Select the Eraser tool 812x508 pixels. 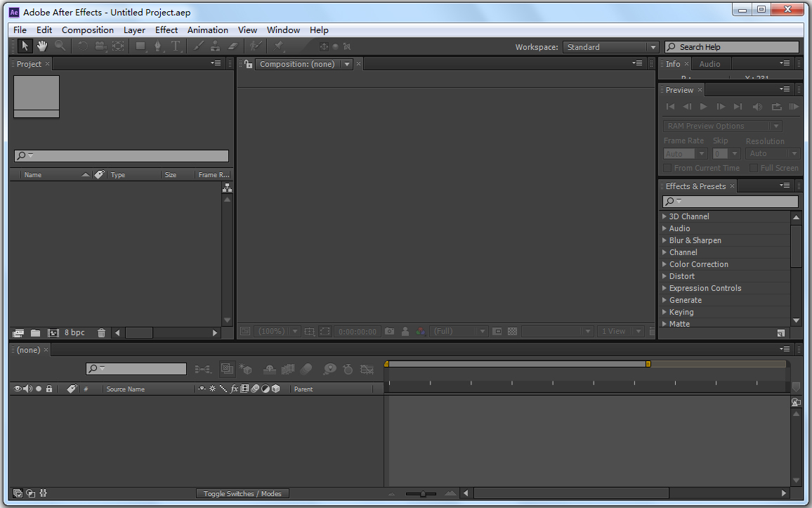(x=233, y=46)
